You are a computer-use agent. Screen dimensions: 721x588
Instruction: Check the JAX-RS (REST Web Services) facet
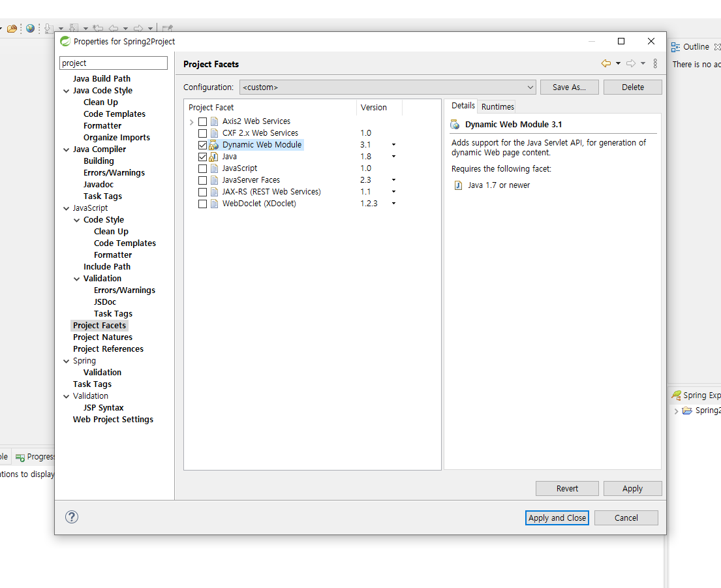[202, 192]
